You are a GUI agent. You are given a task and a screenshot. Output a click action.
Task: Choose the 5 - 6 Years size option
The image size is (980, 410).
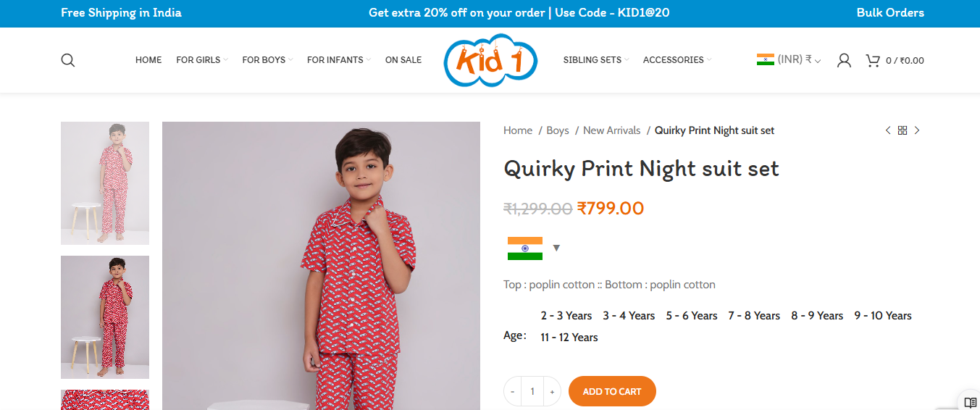coord(692,316)
